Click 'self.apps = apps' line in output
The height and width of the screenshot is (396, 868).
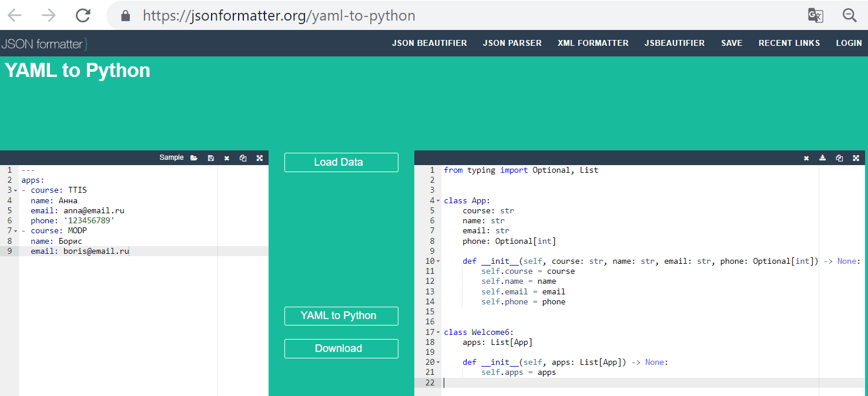(519, 372)
